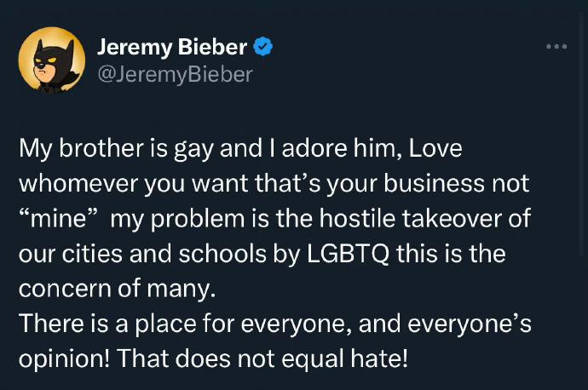Click the quoted word "mine"
Screen dimensions: 588x390
click(61, 219)
